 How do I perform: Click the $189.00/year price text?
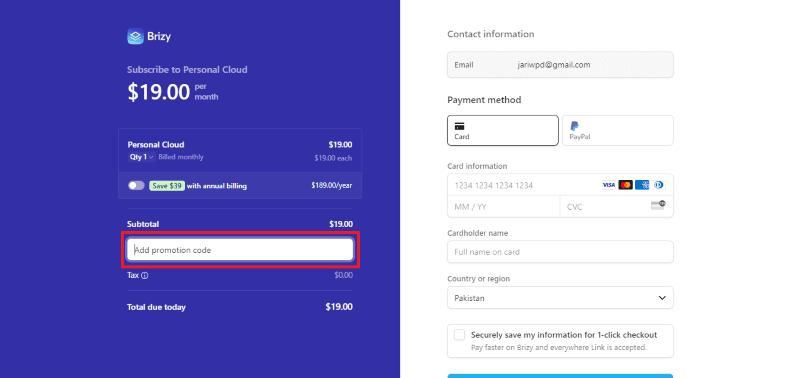[x=332, y=186]
